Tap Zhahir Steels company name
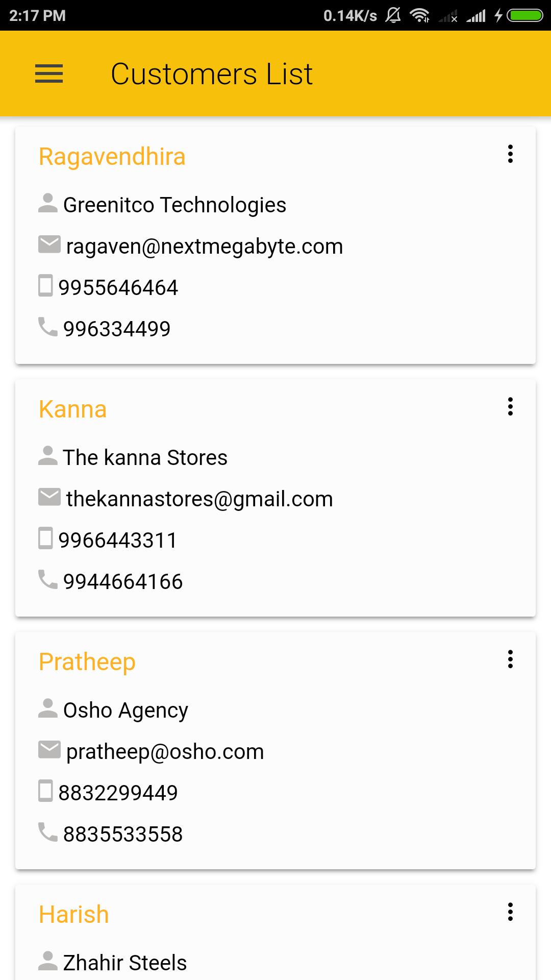 tap(125, 963)
